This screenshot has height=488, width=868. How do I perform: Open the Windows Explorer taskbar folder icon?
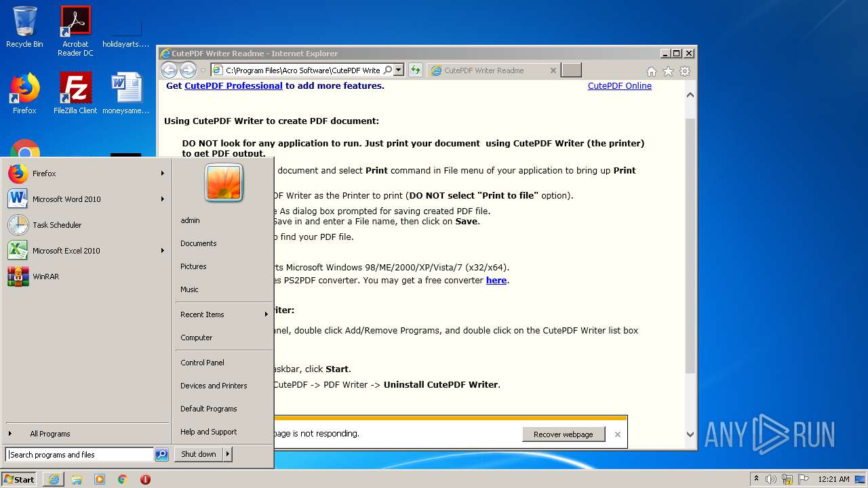77,479
